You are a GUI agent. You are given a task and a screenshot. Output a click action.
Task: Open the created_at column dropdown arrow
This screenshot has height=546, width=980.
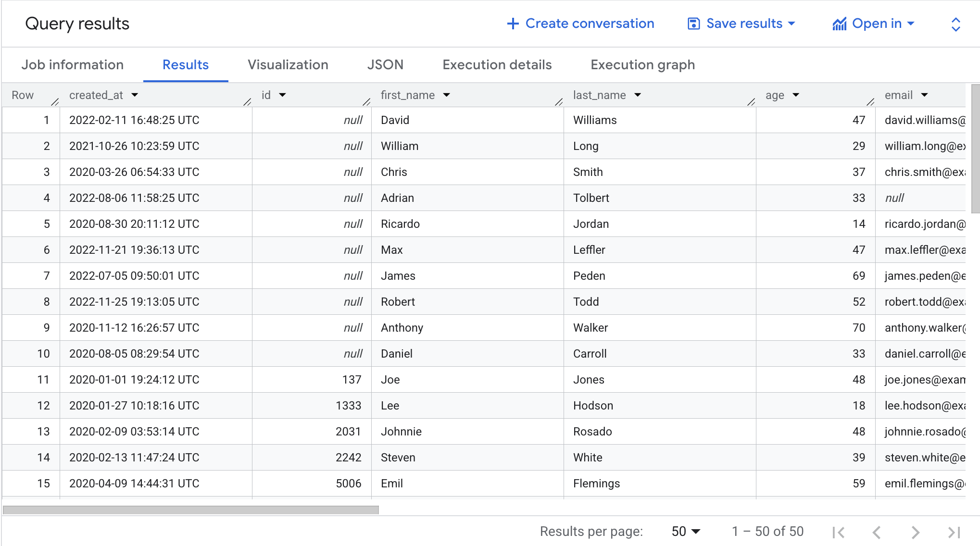click(135, 95)
